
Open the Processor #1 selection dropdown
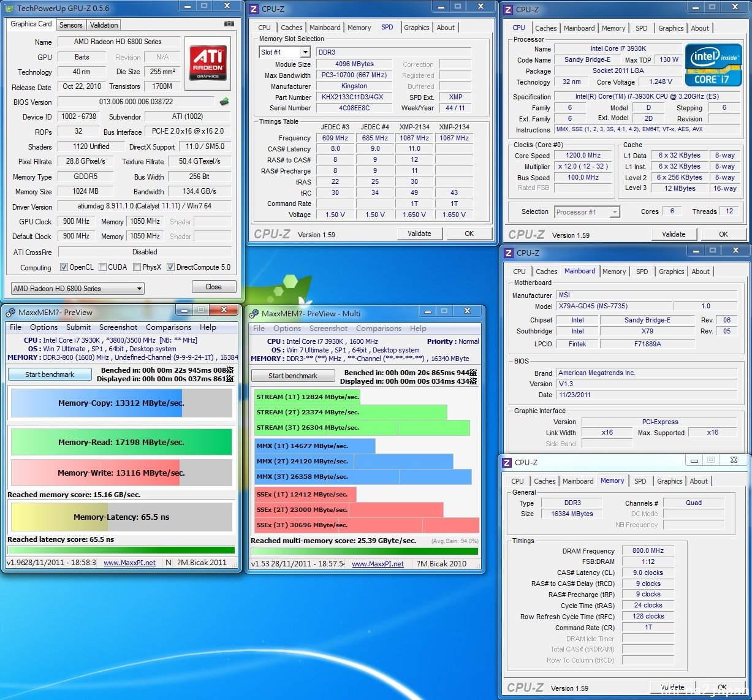coord(587,211)
